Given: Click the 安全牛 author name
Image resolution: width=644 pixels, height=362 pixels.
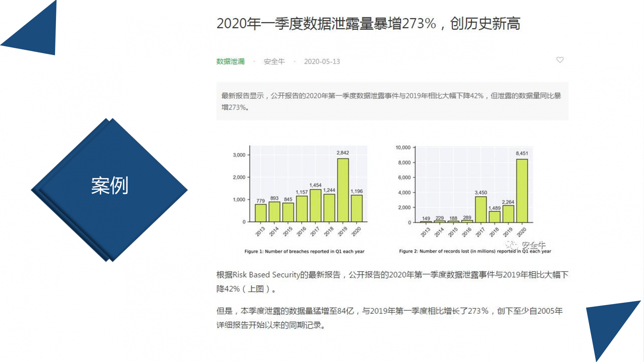Looking at the screenshot, I should coord(274,62).
